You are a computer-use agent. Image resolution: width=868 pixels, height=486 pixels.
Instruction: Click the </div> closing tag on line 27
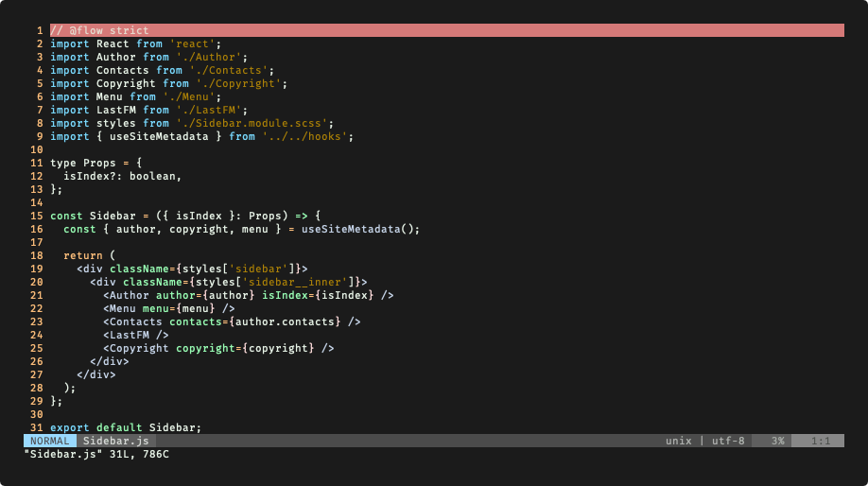96,374
